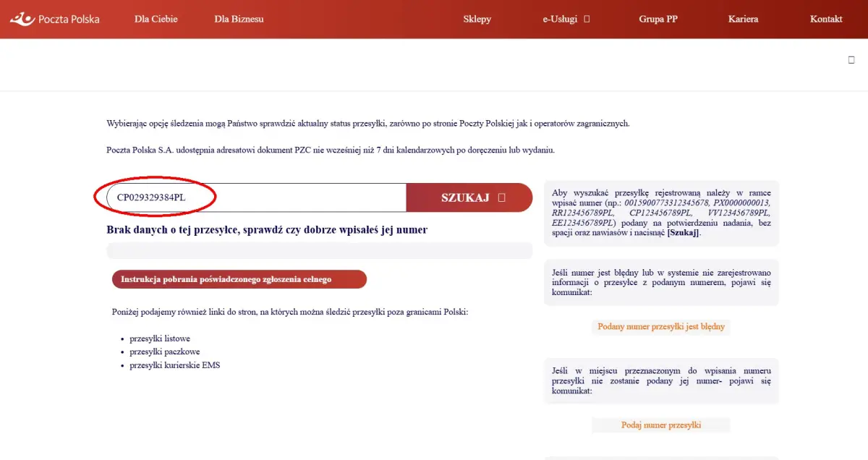Click the 'Wybierając opcję śledzenia' paragraph
868x460 pixels.
(x=368, y=123)
